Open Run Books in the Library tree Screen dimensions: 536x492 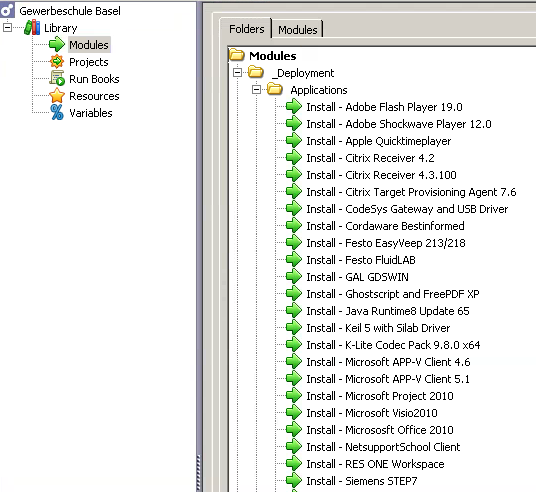94,79
